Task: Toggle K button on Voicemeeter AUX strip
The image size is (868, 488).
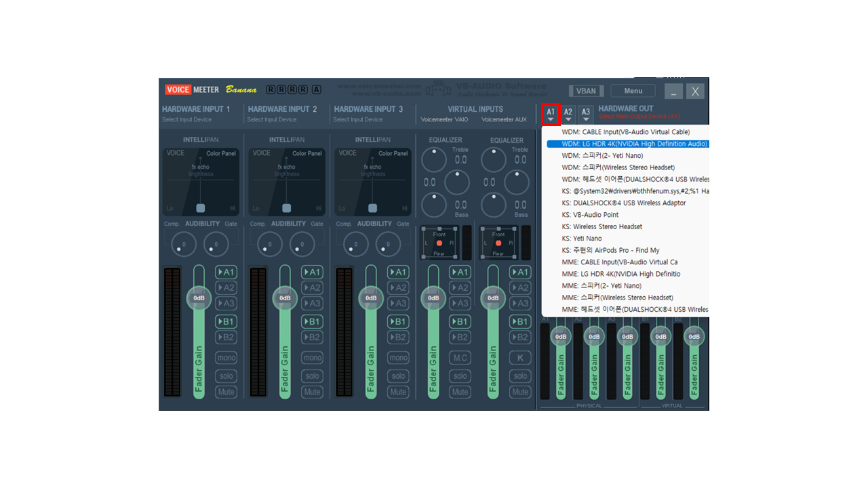Action: point(520,358)
